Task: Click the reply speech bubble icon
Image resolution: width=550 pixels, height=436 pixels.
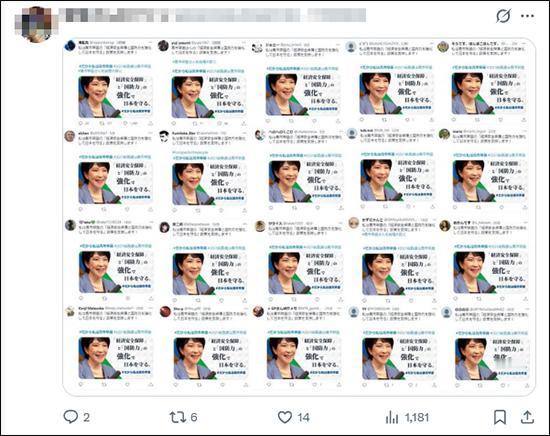Action: [x=71, y=417]
